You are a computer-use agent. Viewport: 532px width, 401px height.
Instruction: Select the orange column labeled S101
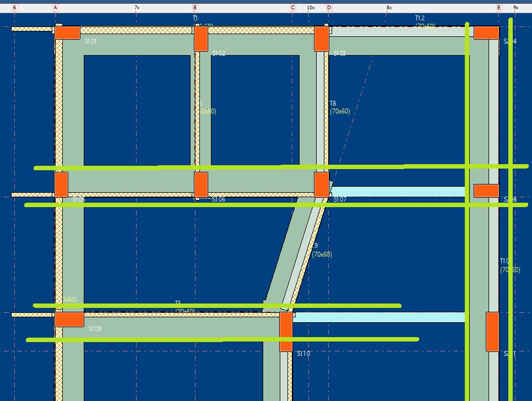[x=67, y=32]
